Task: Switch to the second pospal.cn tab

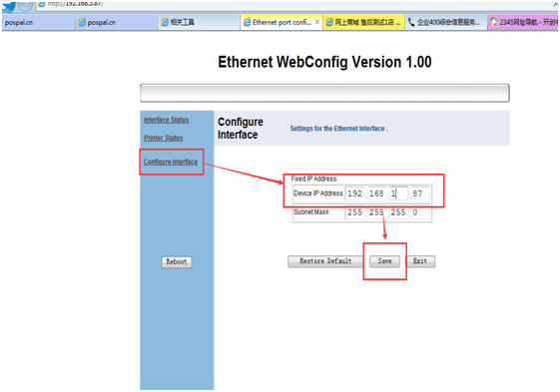Action: click(117, 22)
